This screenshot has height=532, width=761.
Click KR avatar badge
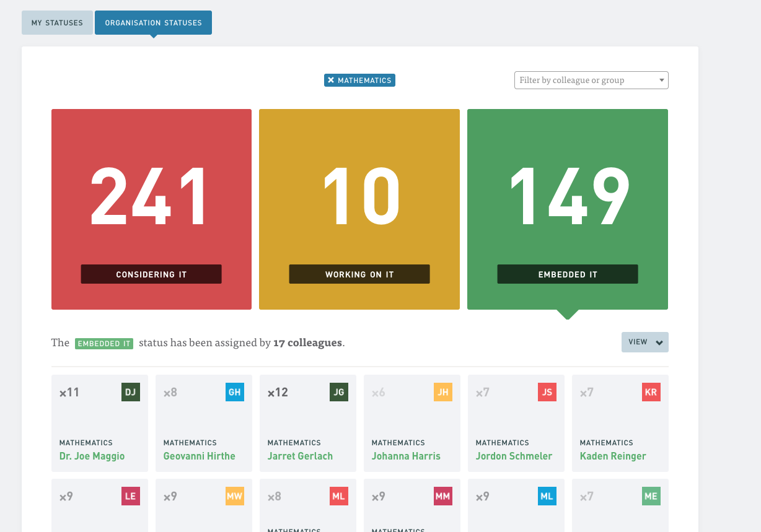(651, 392)
